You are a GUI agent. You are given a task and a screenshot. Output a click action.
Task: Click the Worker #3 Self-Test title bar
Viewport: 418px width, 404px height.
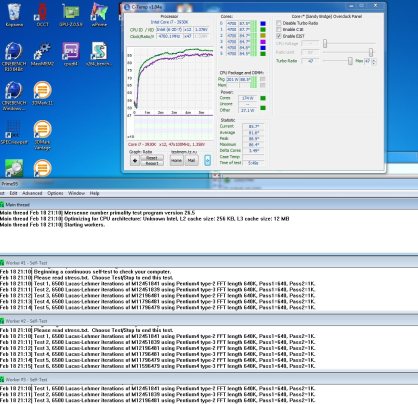[209, 379]
